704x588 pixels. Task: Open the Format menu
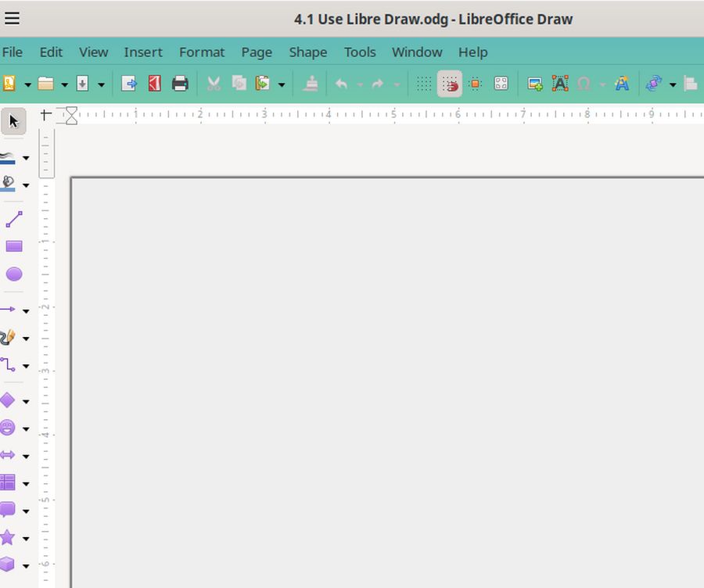[201, 52]
